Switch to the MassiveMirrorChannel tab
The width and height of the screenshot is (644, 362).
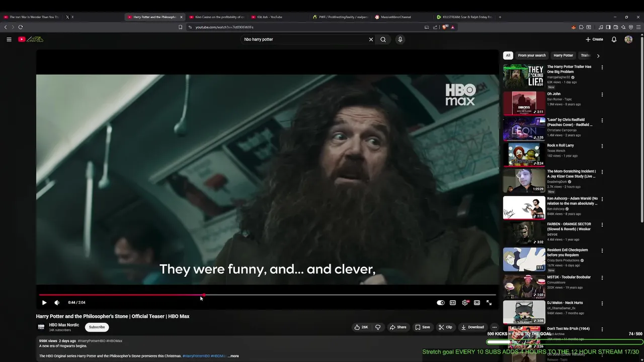tap(403, 17)
